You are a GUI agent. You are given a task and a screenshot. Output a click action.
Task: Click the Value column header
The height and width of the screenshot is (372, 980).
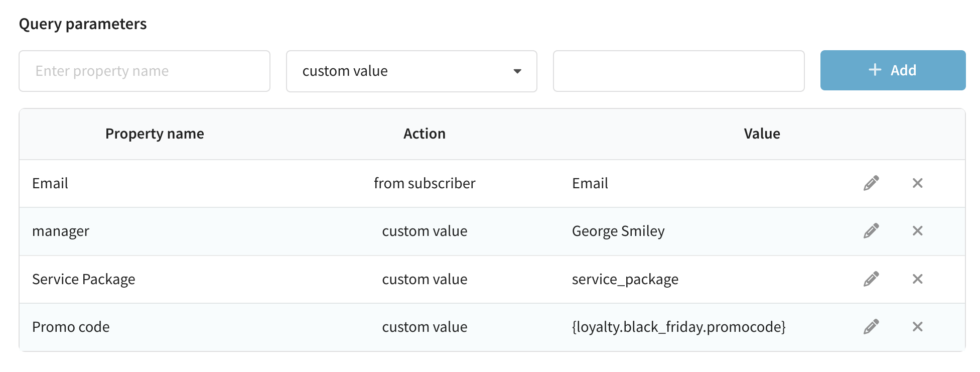(762, 134)
